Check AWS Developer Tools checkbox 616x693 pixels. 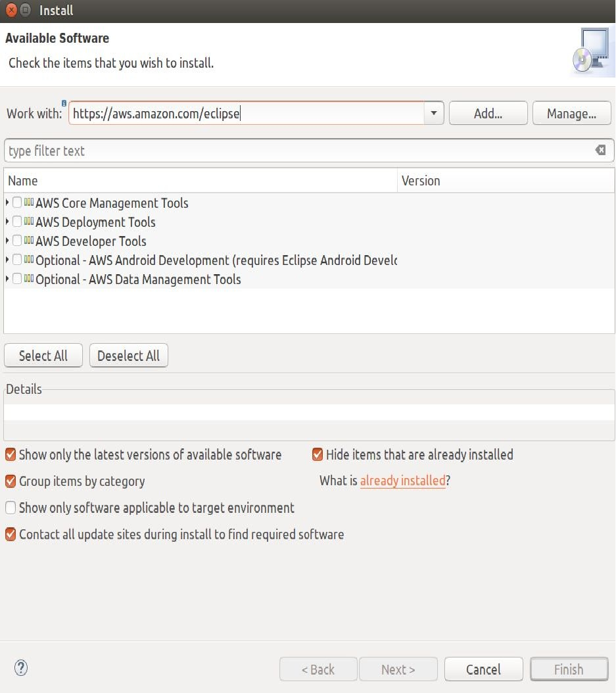[x=17, y=241]
